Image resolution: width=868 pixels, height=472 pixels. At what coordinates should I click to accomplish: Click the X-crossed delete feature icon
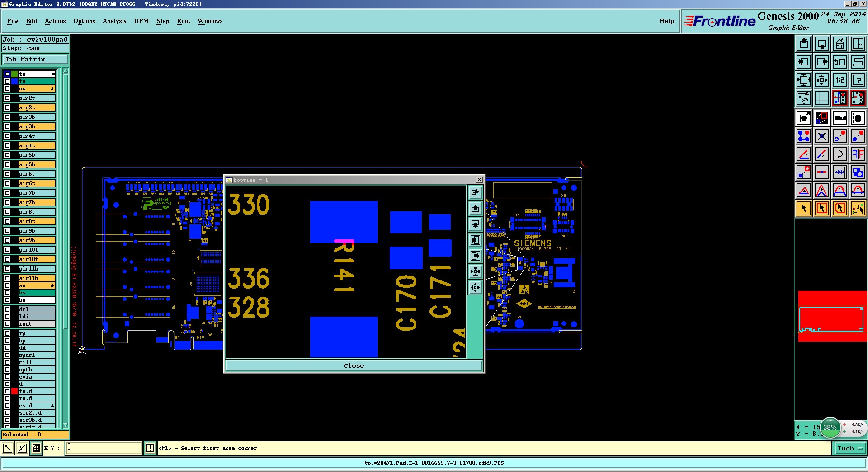[822, 136]
